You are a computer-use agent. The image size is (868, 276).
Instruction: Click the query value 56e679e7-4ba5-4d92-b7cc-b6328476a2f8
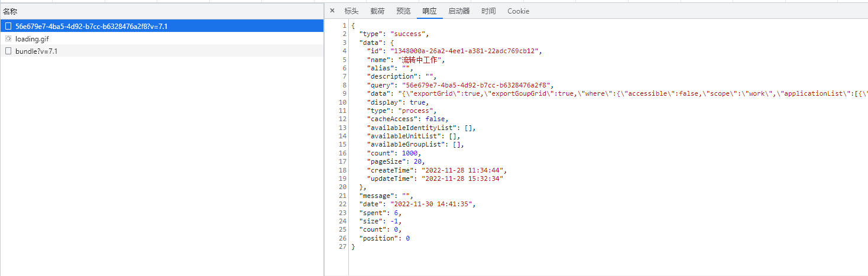tap(477, 86)
